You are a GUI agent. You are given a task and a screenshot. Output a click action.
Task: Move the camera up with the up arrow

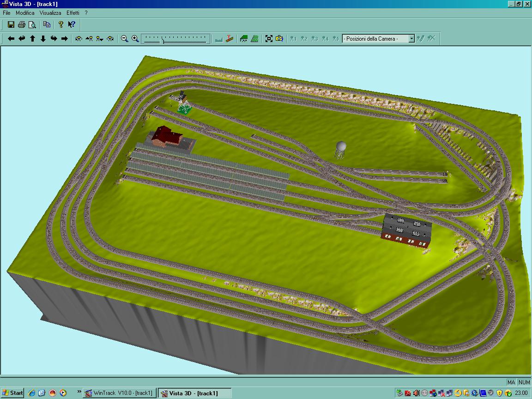(33, 39)
